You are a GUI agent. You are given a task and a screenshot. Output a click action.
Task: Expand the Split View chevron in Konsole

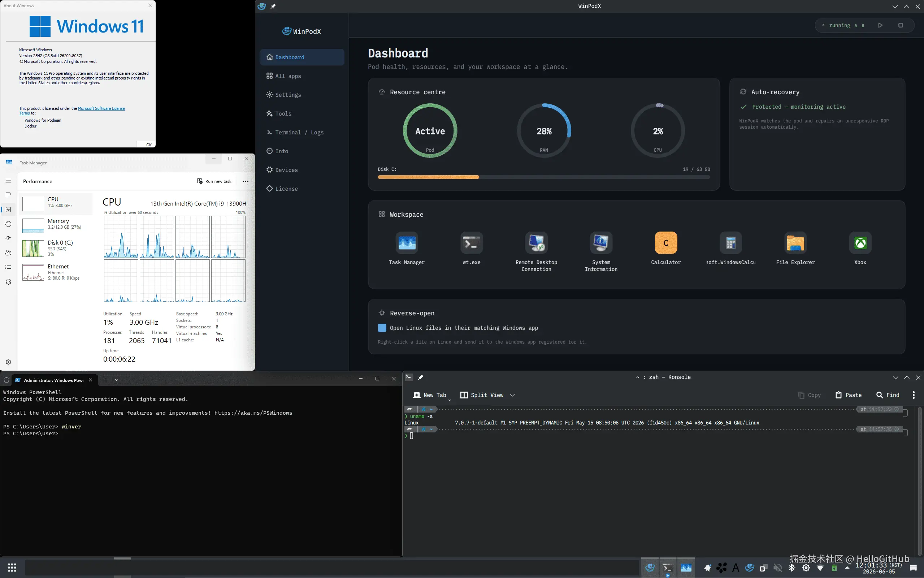click(513, 395)
